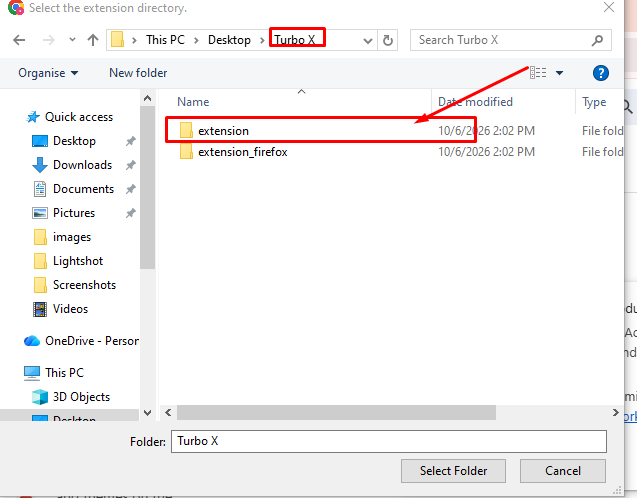
Task: Select Desktop in the address breadcrumb
Action: click(229, 40)
